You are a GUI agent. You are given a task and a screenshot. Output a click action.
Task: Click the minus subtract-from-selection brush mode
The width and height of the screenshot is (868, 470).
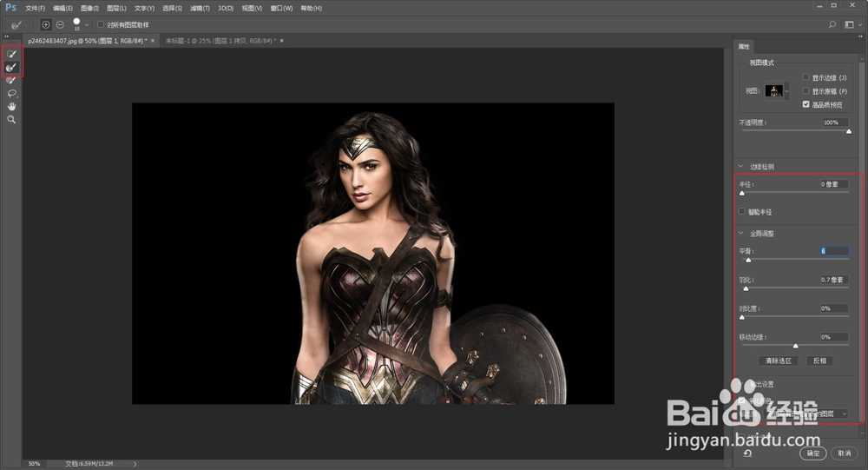point(60,24)
